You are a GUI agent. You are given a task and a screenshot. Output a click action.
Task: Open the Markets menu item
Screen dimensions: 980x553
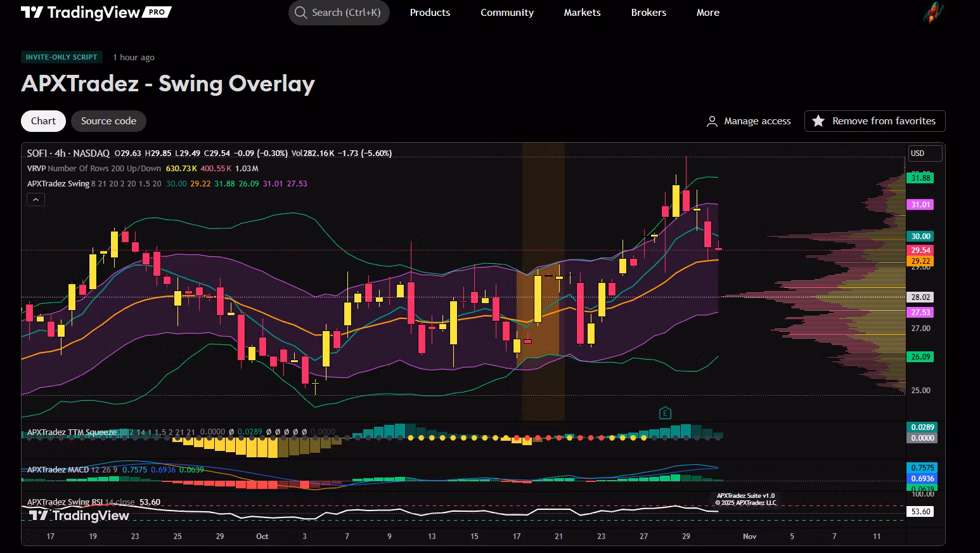(x=582, y=13)
